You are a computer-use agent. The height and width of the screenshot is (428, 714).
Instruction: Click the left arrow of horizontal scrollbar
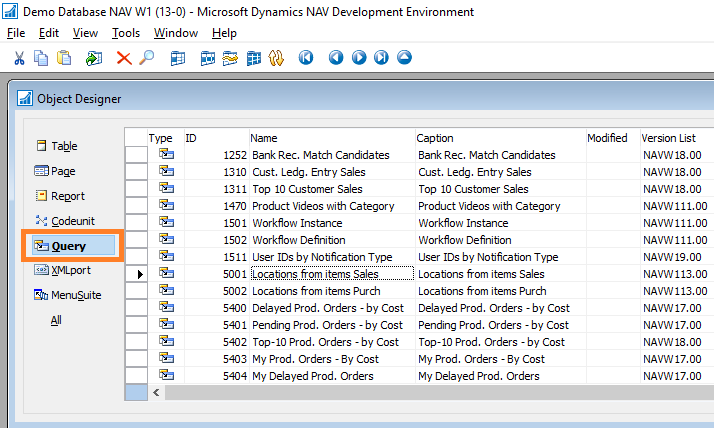(156, 392)
